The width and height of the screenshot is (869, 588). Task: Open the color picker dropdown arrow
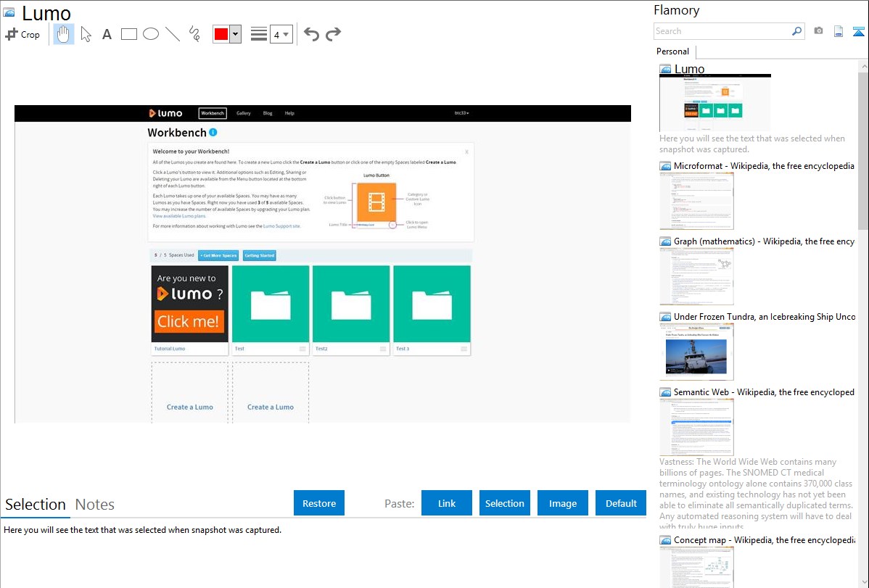click(235, 34)
